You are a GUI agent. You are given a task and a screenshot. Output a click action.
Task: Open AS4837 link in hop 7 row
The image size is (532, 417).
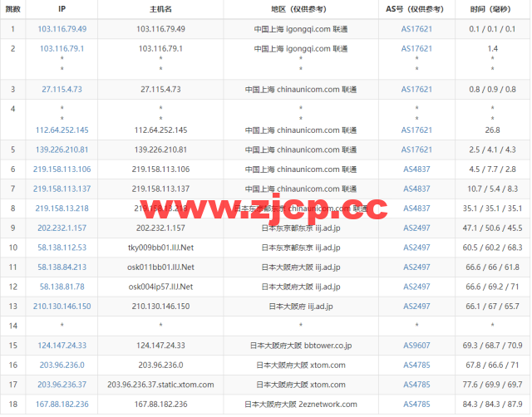coord(416,189)
